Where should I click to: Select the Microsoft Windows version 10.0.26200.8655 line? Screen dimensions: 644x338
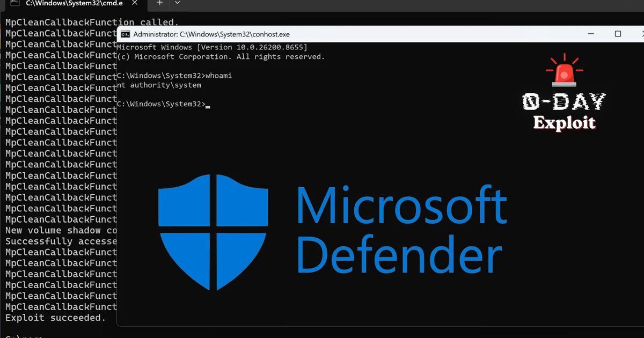coord(212,47)
